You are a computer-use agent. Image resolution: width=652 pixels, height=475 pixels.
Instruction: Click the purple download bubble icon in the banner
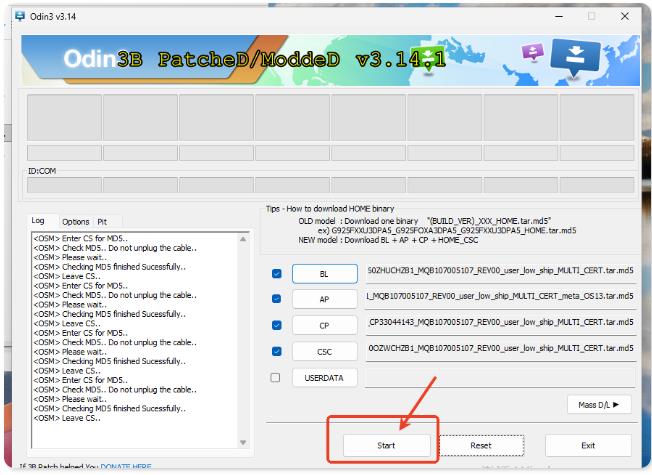click(x=533, y=52)
